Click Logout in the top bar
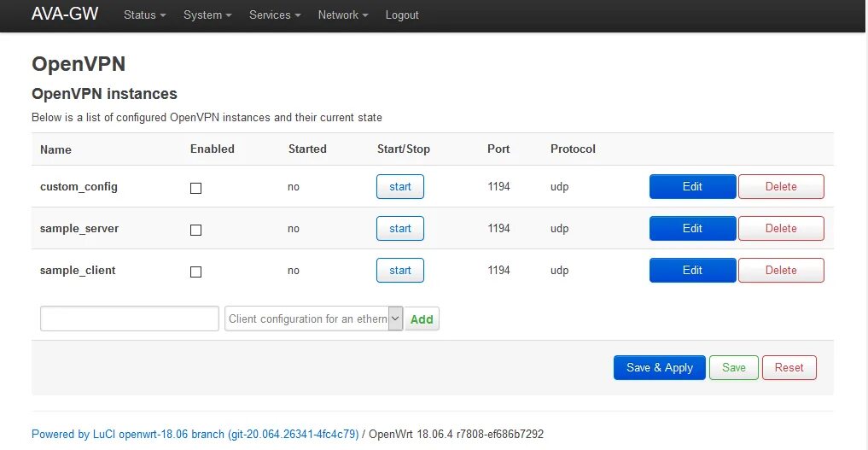Viewport: 868px width, 450px height. click(402, 15)
